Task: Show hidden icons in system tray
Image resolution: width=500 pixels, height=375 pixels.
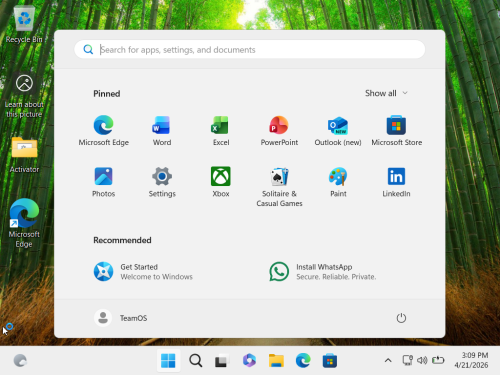Action: click(388, 360)
